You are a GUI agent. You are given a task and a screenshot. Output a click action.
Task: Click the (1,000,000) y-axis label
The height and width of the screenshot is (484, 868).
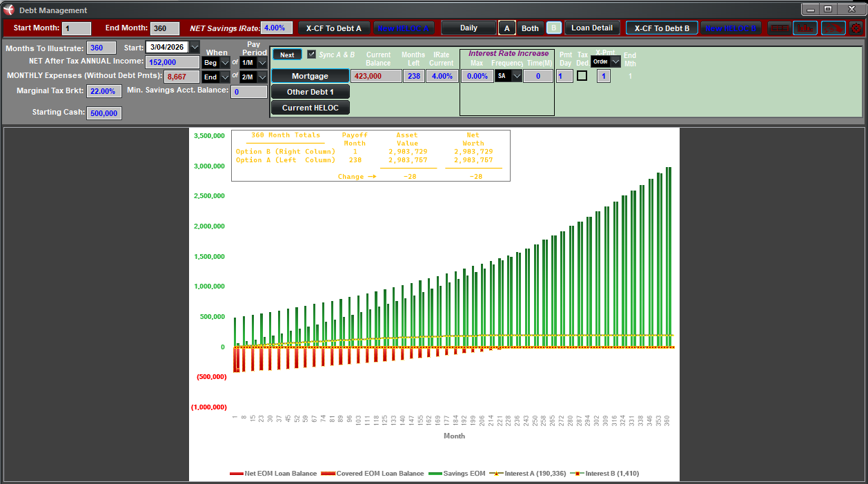(x=209, y=407)
